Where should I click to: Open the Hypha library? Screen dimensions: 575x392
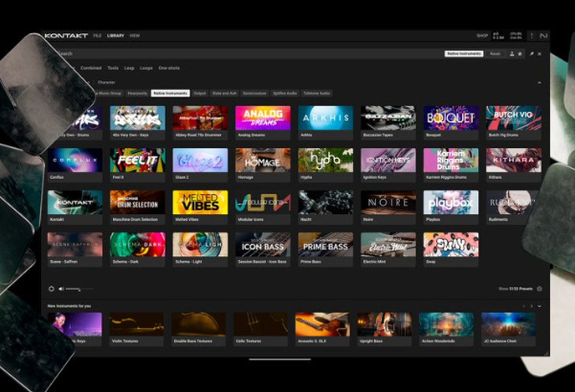(x=325, y=164)
